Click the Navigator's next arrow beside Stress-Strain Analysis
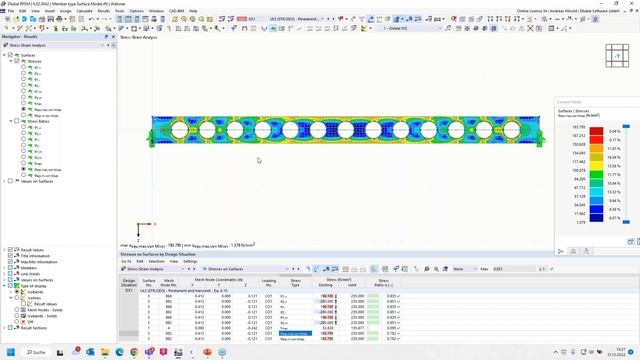The height and width of the screenshot is (360, 640). point(113,45)
